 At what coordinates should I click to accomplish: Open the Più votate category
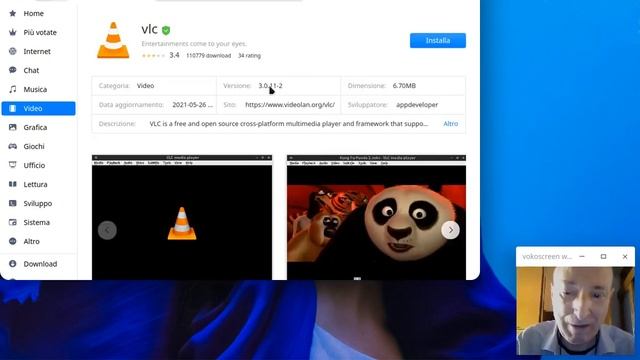click(38, 32)
